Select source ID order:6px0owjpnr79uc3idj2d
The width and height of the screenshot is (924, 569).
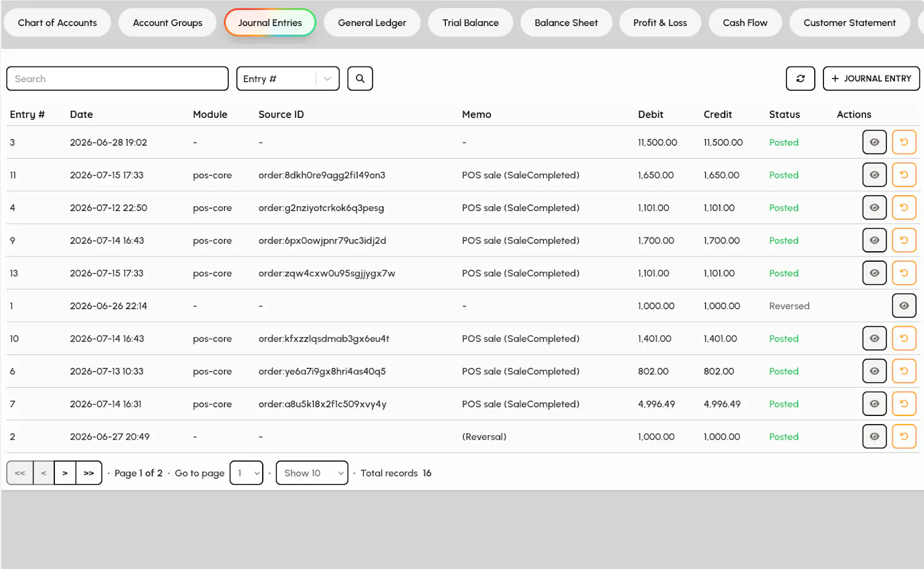point(322,240)
